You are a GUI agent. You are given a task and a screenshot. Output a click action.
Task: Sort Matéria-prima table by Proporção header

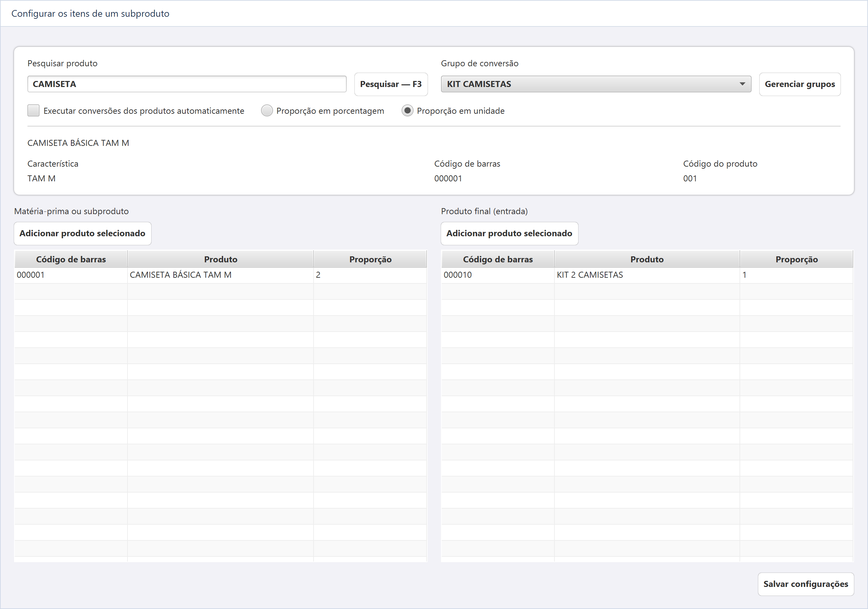[x=370, y=259]
